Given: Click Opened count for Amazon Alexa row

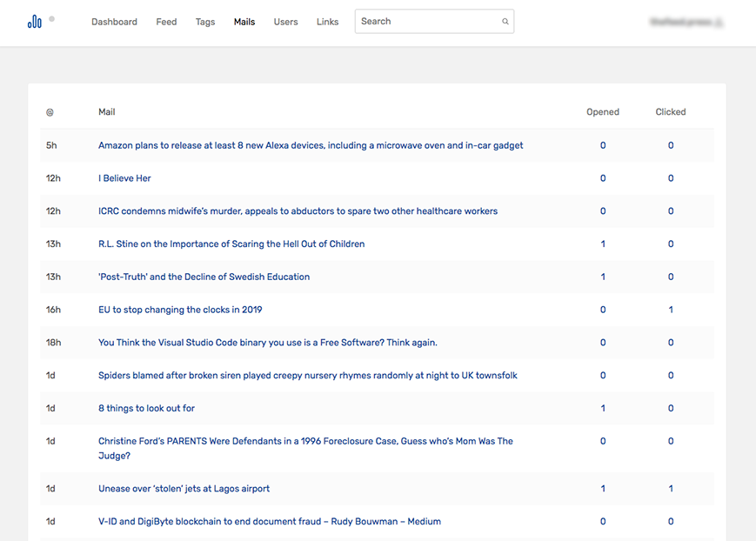Looking at the screenshot, I should [x=603, y=145].
